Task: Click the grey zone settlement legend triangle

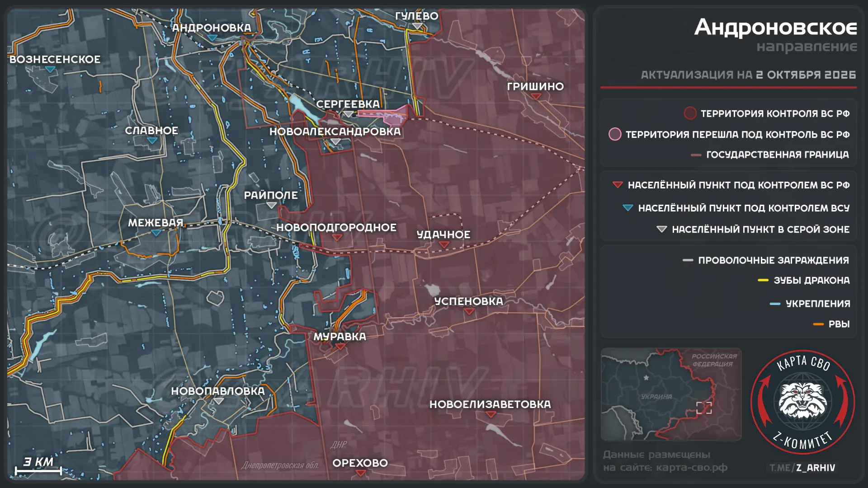Action: (661, 230)
